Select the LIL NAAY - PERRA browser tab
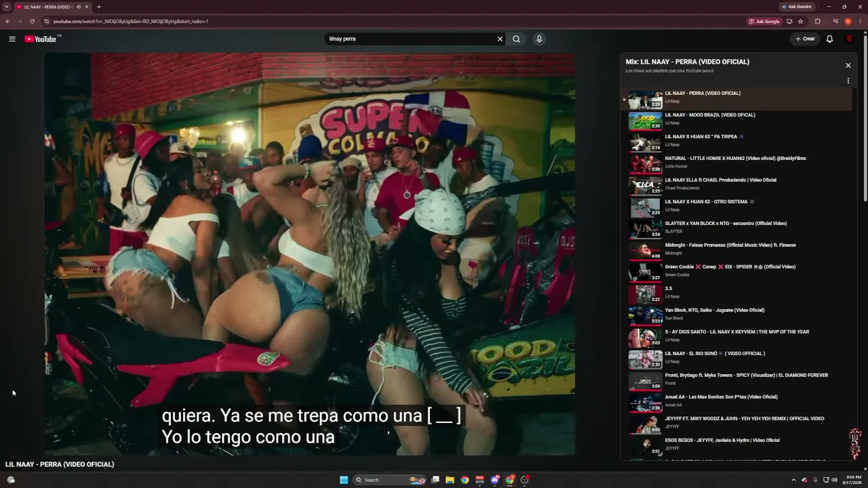 click(x=53, y=7)
